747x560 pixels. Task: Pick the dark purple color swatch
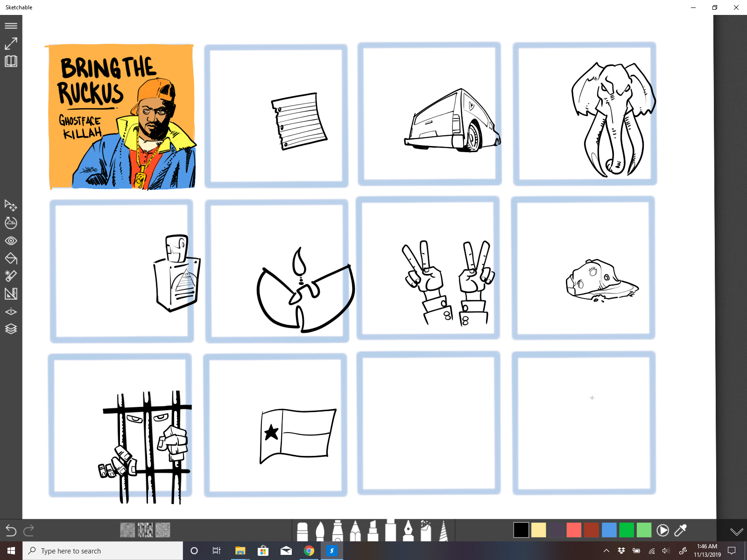click(556, 530)
